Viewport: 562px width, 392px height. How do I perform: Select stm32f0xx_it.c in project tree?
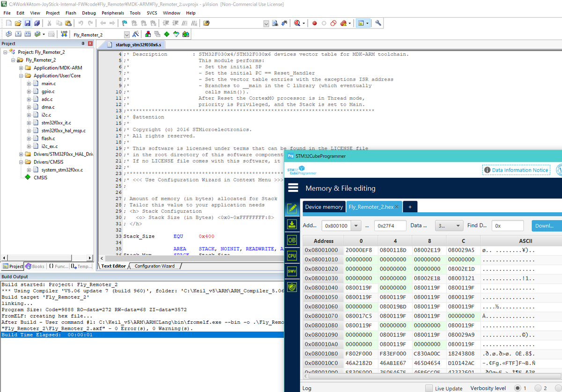coord(56,123)
